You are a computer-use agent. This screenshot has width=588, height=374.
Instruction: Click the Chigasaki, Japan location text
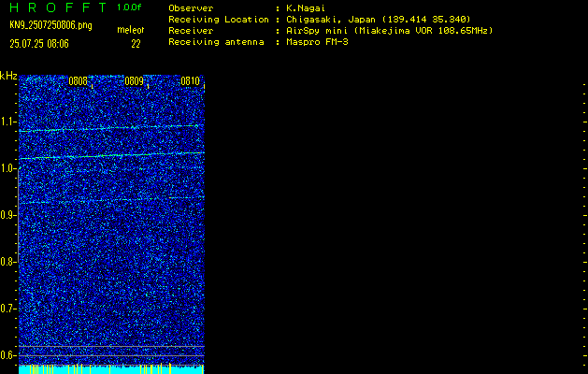pyautogui.click(x=378, y=20)
